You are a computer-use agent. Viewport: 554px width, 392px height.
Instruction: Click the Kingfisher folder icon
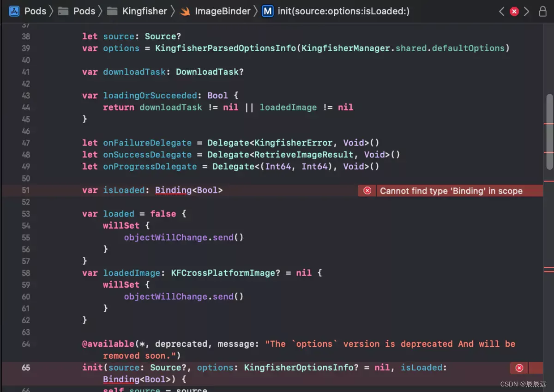[x=112, y=11]
